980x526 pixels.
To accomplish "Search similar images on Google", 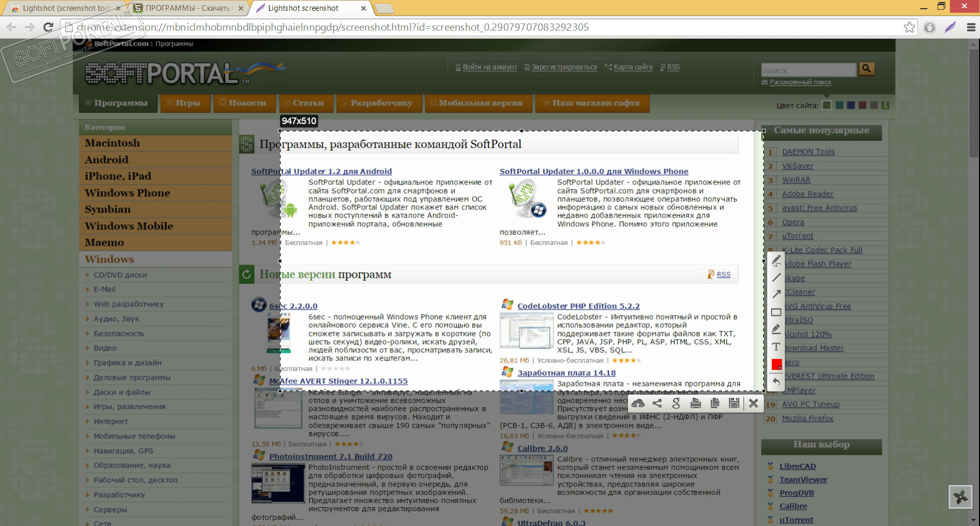I will pos(676,403).
